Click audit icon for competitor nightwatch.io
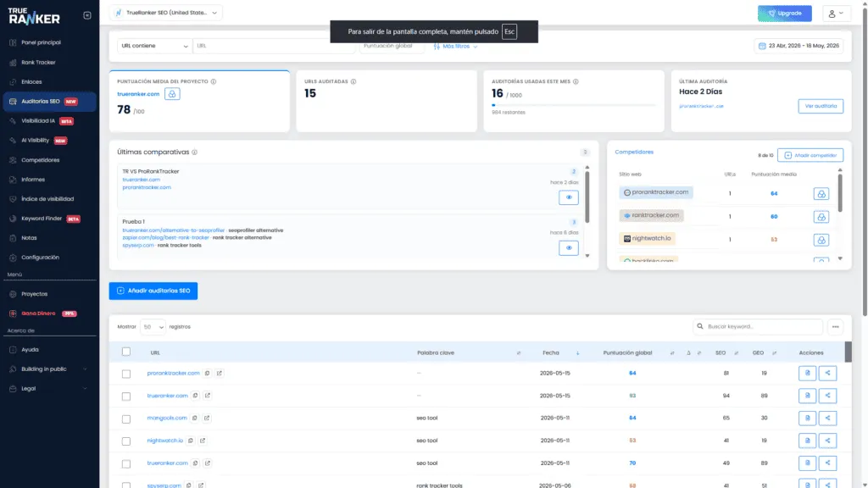This screenshot has height=488, width=868. 821,240
